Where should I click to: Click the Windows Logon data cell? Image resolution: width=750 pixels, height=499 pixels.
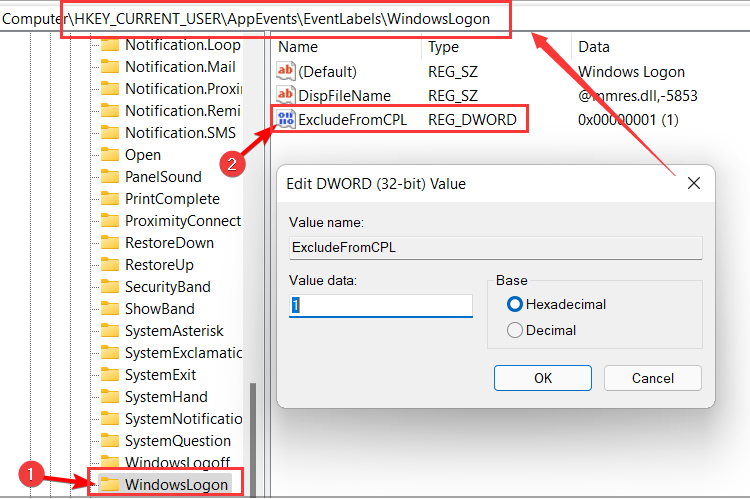(x=631, y=72)
